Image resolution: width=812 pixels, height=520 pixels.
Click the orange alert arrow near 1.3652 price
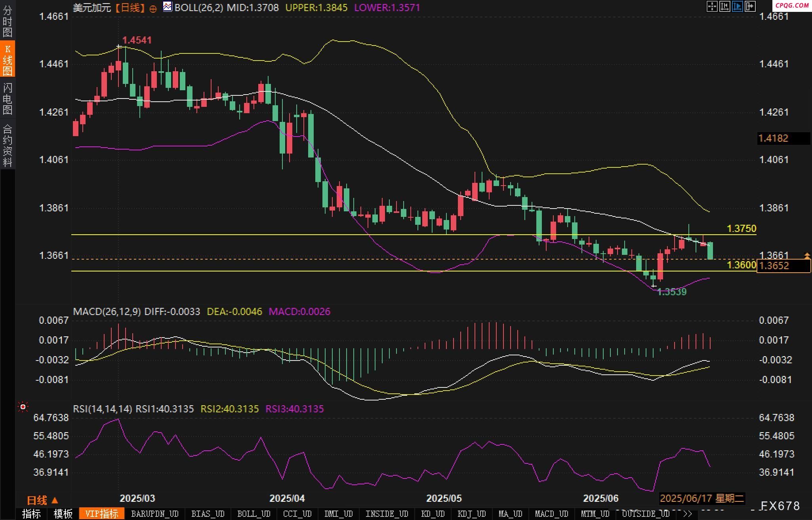(x=807, y=256)
